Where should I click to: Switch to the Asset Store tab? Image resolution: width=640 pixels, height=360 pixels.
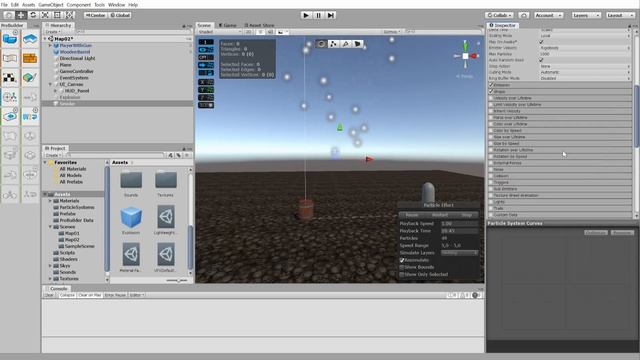coord(259,25)
